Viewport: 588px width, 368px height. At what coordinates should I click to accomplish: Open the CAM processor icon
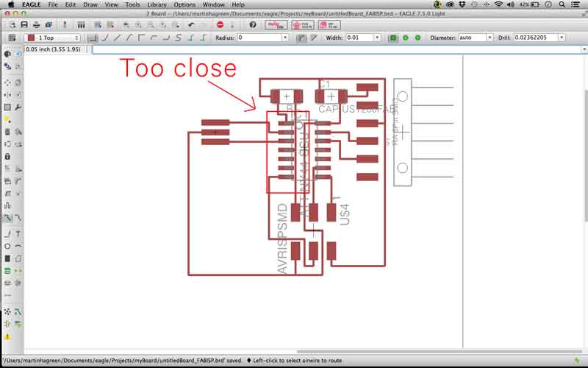[x=49, y=25]
